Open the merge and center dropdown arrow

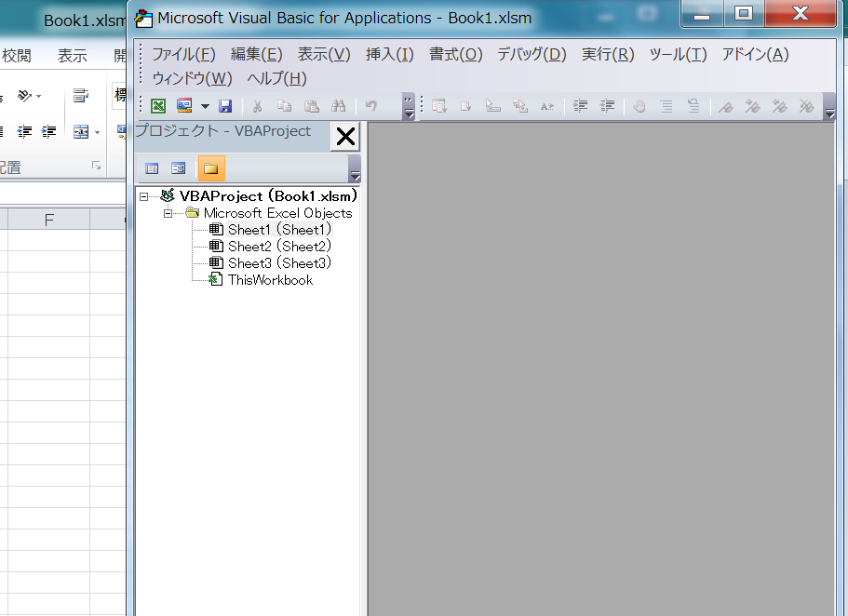[98, 132]
